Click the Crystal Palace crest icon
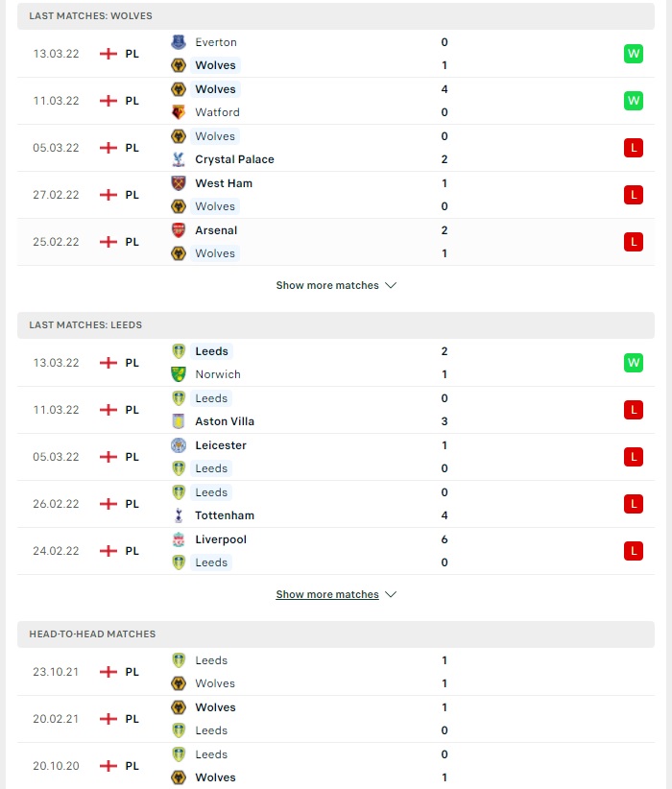The height and width of the screenshot is (789, 672). pos(179,159)
